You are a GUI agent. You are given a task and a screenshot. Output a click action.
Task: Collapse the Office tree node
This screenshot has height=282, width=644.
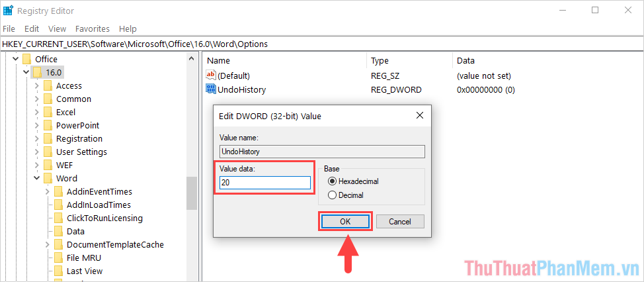(x=16, y=59)
